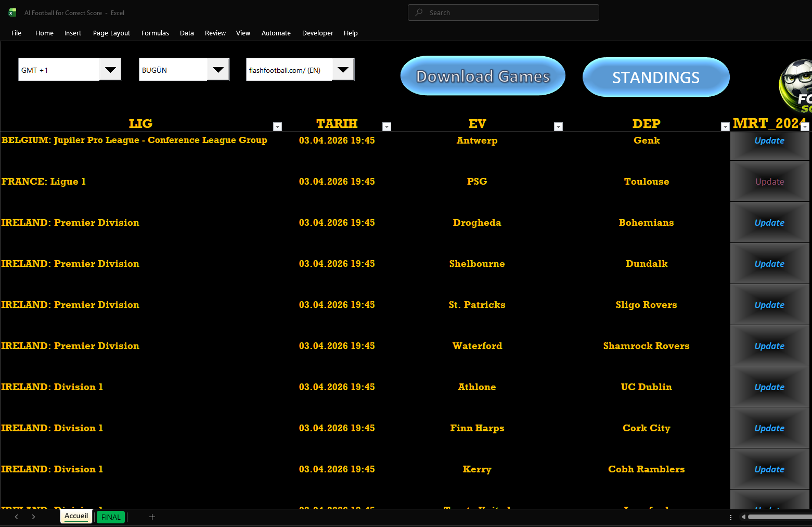Open the MRT_2024 column filter
This screenshot has height=527, width=812.
pyautogui.click(x=805, y=126)
